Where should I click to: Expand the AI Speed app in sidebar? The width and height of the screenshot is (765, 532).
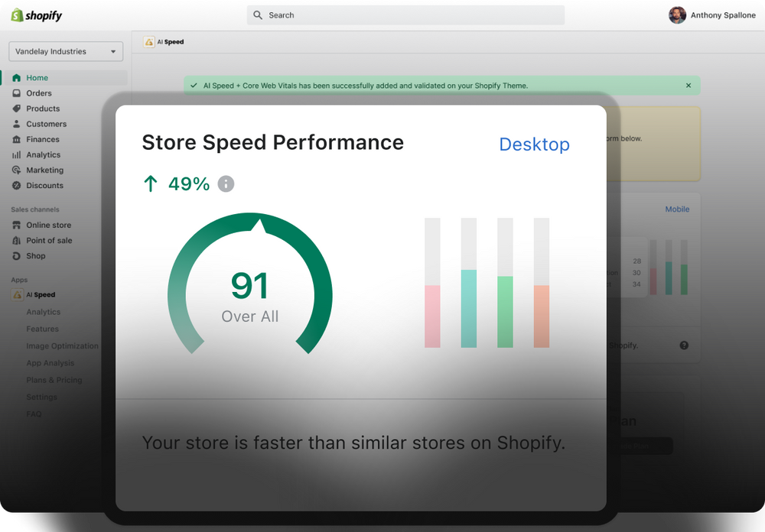click(x=41, y=295)
